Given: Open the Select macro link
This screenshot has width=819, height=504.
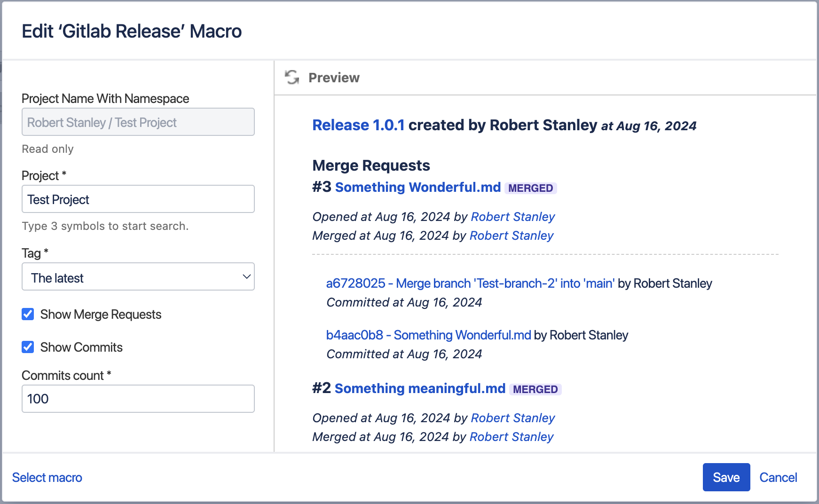Looking at the screenshot, I should coord(47,477).
